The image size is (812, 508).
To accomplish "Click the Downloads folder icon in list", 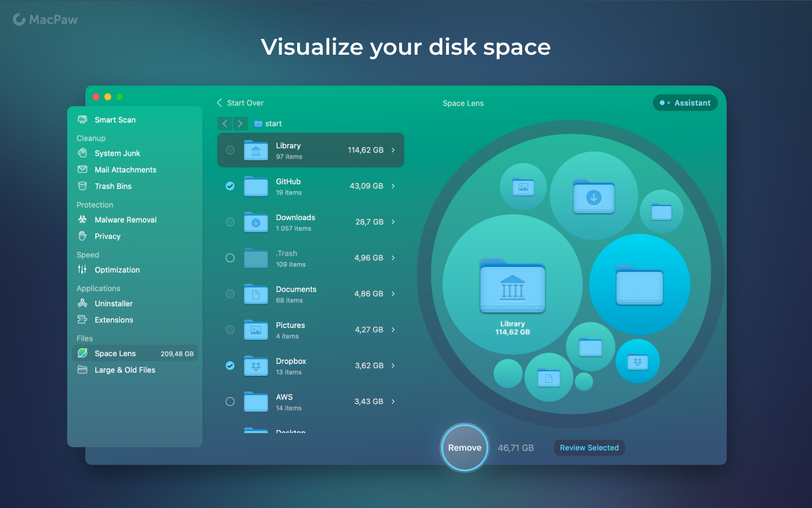I will pos(256,222).
